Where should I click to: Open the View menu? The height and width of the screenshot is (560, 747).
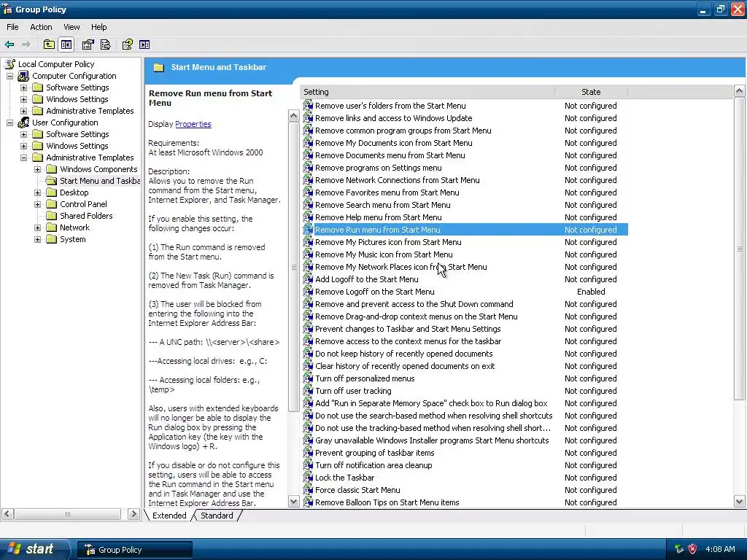tap(71, 27)
